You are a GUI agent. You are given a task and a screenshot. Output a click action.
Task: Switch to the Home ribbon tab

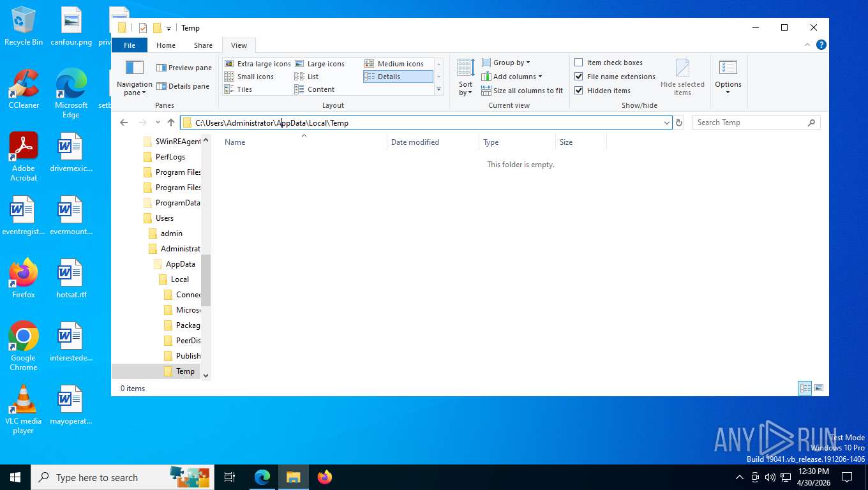pyautogui.click(x=166, y=45)
